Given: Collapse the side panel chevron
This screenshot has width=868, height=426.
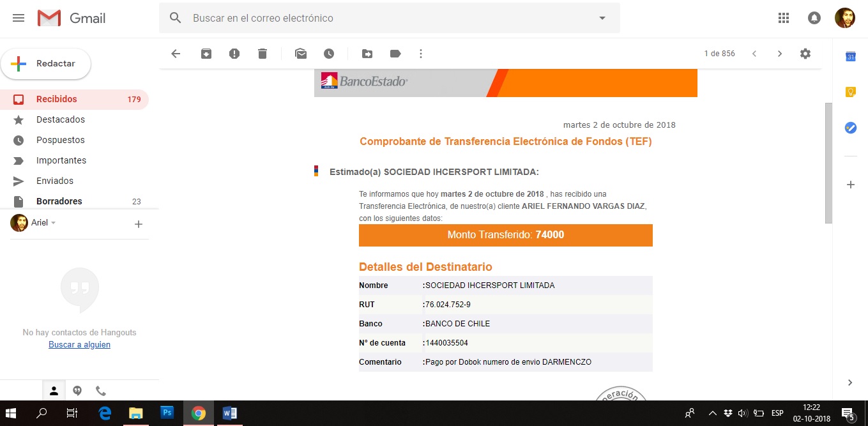Looking at the screenshot, I should coord(850,383).
